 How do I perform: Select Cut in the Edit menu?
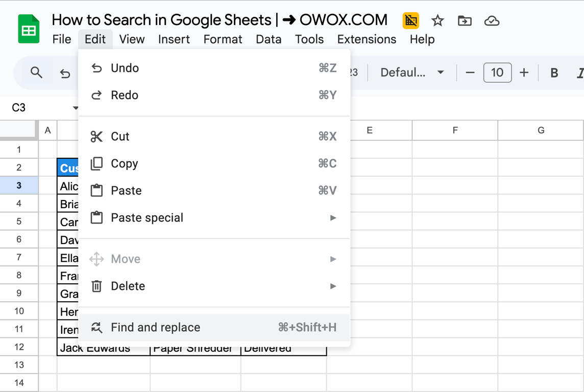(x=214, y=136)
